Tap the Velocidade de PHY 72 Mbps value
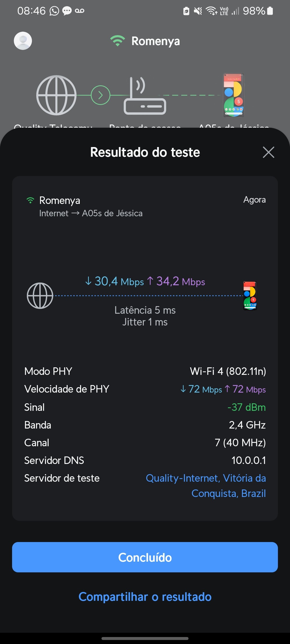 tap(223, 389)
